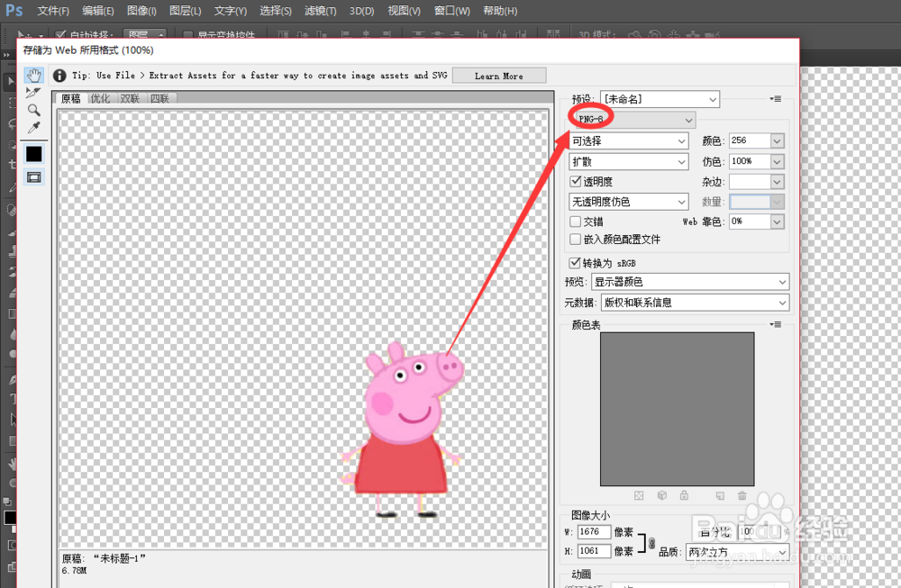Open the 选择(S) menu
The width and height of the screenshot is (901, 588).
tap(275, 11)
